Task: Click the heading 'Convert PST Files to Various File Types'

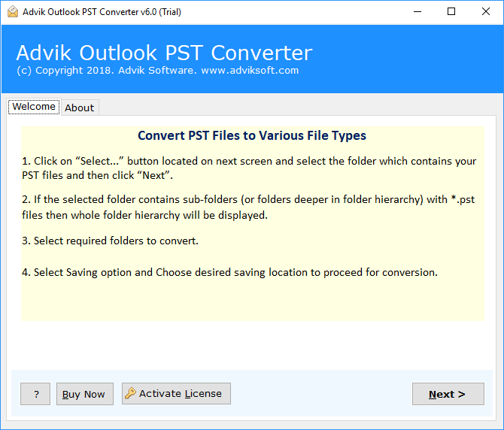Action: [252, 135]
